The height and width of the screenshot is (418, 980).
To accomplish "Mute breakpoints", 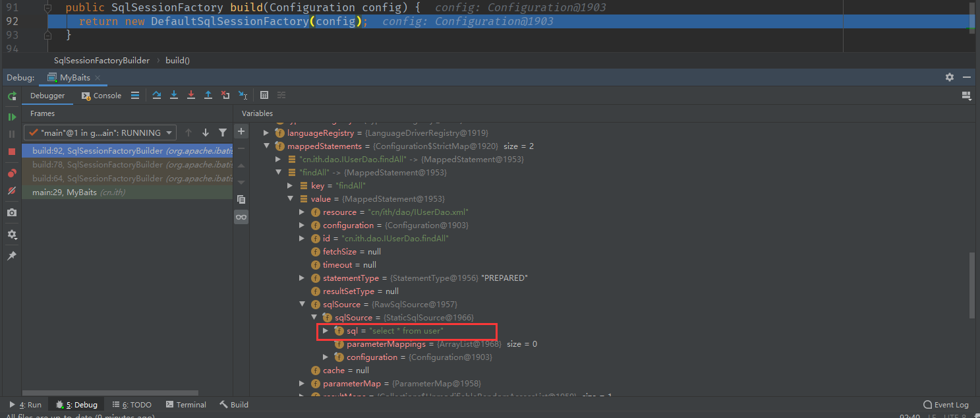I will point(12,191).
